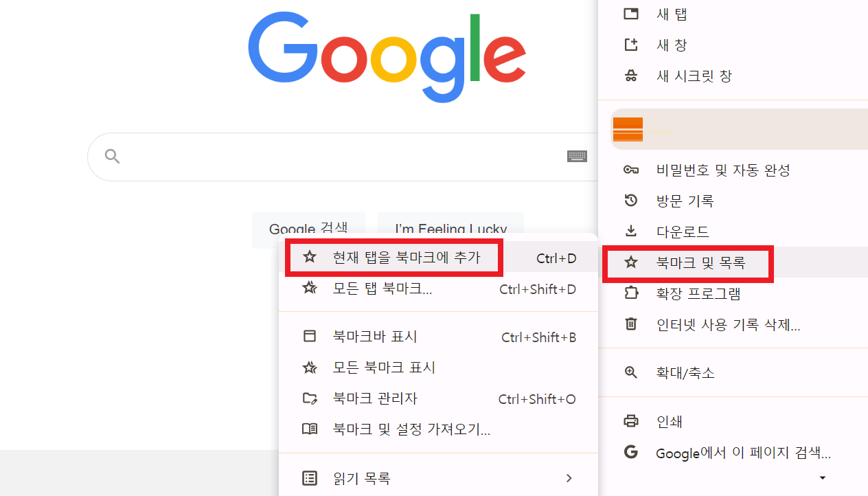Image resolution: width=868 pixels, height=496 pixels.
Task: Click the puzzle piece icon for 확장 프로그램
Action: 630,293
